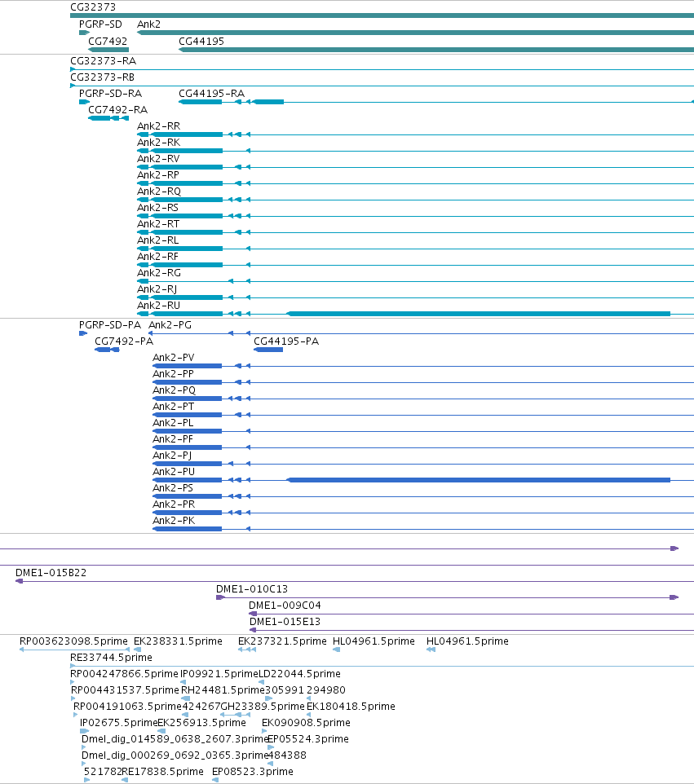The image size is (694, 784).
Task: Select clone DME1-015E13
Action: tap(285, 622)
